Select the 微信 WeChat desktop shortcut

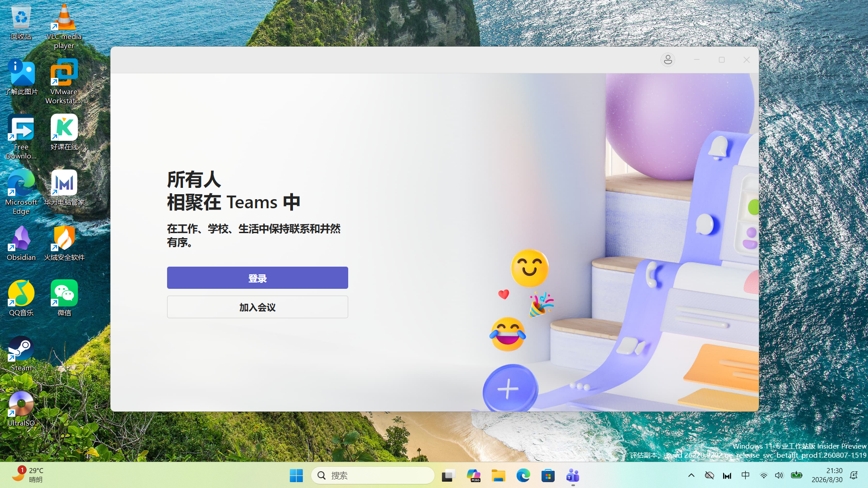click(x=64, y=298)
